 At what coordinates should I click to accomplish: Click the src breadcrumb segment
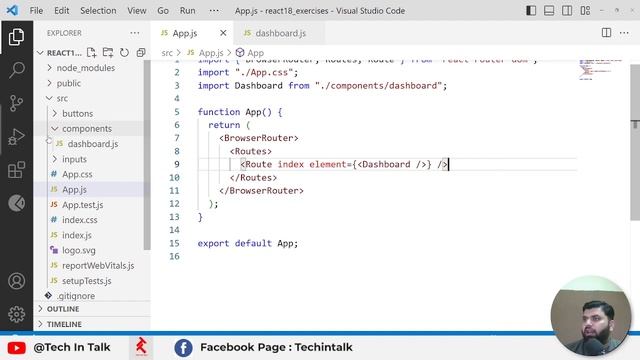point(167,53)
